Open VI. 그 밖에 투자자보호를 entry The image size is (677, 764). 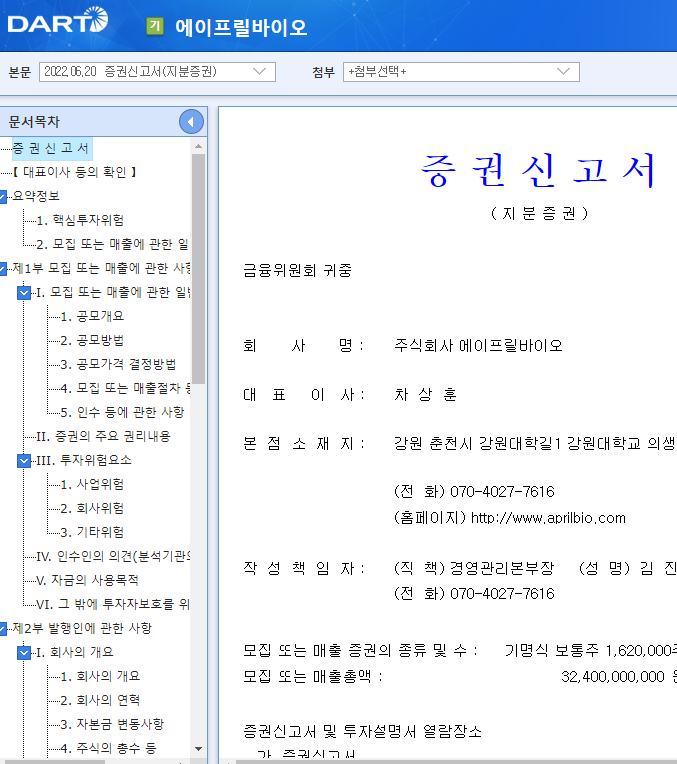113,604
